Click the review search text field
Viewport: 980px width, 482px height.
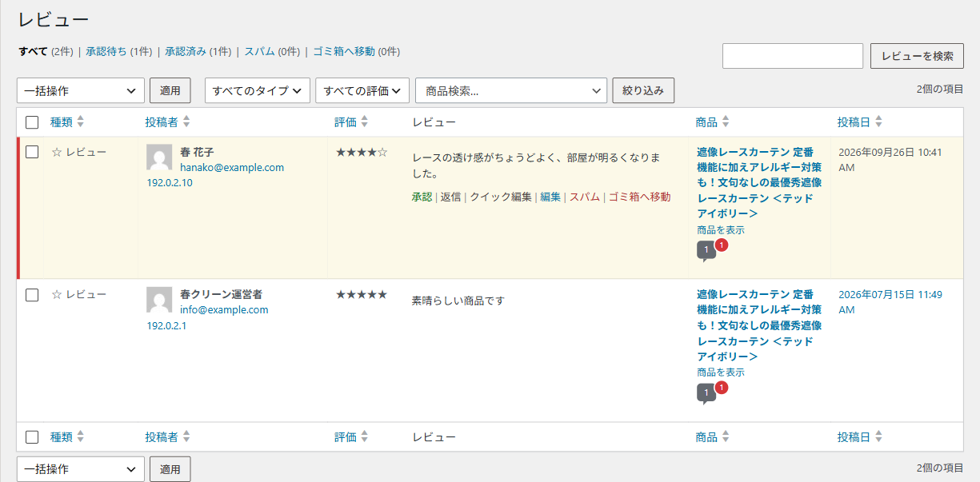[x=793, y=56]
